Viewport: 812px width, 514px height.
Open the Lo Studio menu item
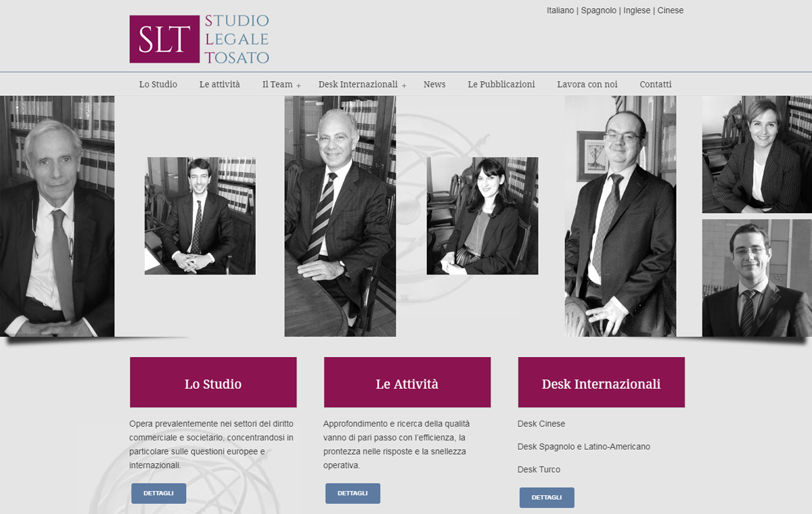tap(158, 85)
